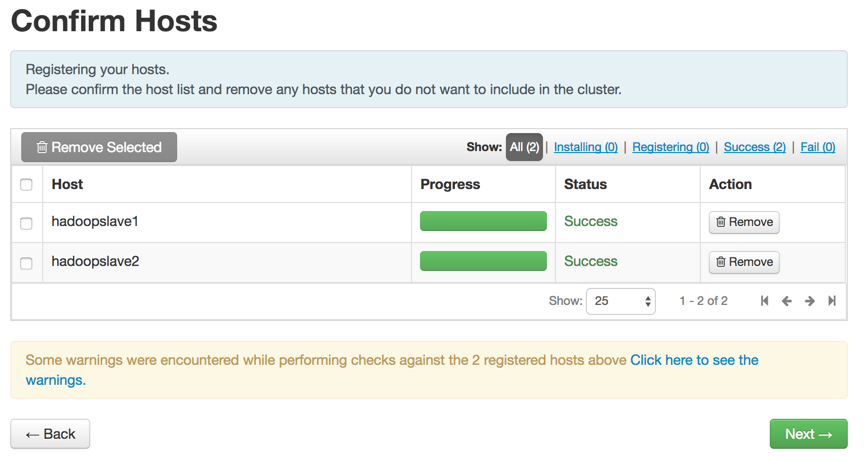Jump to last page of hosts
Screen dimensions: 866x462
[x=832, y=301]
